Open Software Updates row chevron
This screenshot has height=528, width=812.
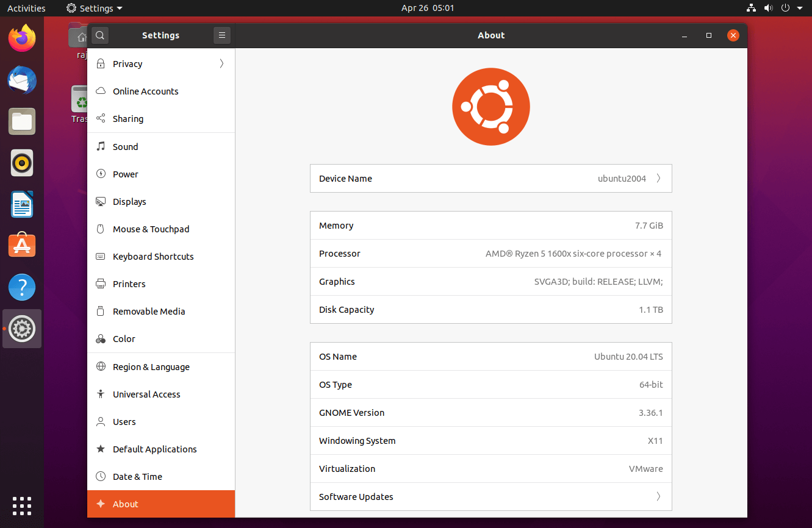click(658, 496)
